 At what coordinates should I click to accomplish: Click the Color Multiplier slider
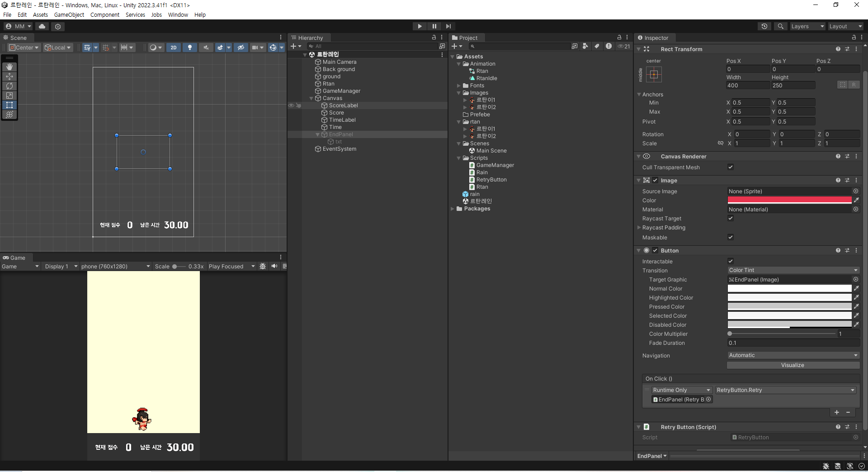point(782,334)
